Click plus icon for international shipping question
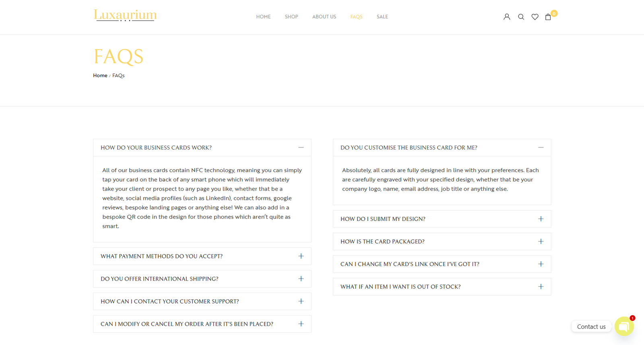644x345 pixels. click(x=301, y=279)
